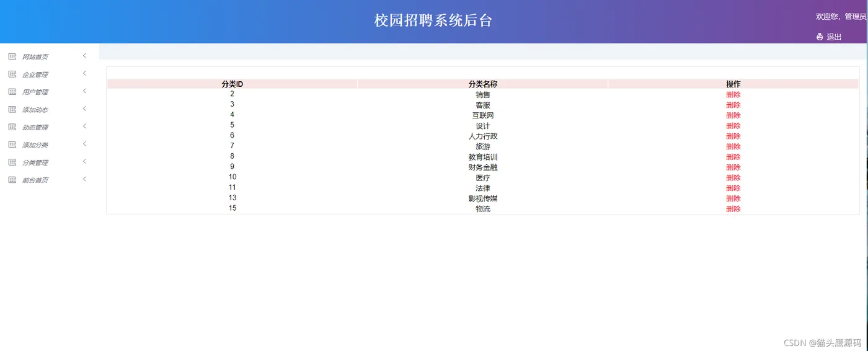Select the category name 财务金融
The width and height of the screenshot is (868, 351).
[x=483, y=167]
